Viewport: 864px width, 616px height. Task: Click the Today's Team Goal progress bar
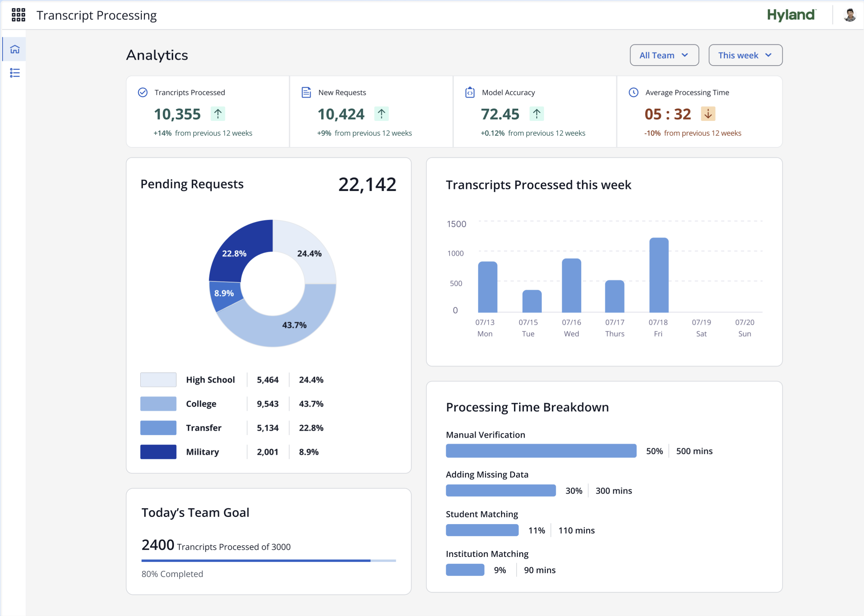pyautogui.click(x=268, y=561)
